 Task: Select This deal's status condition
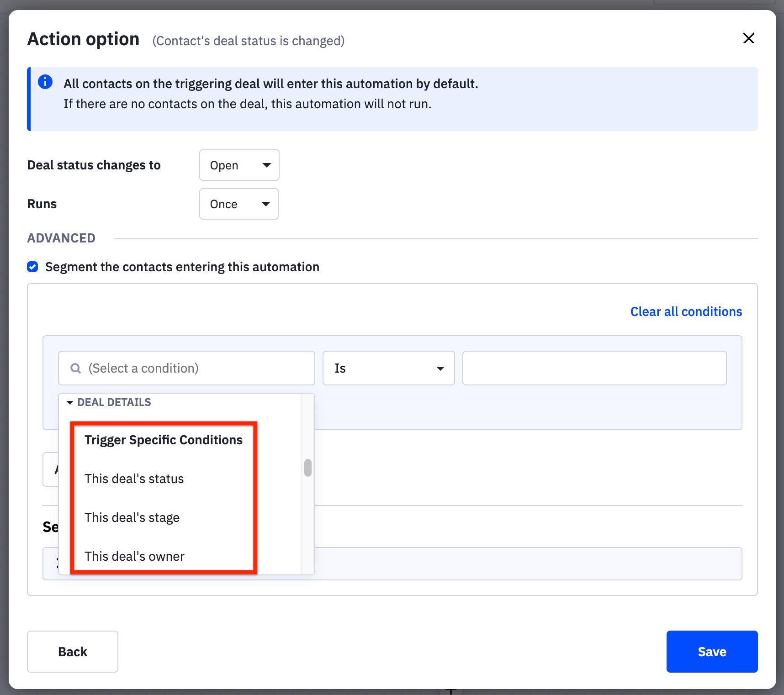[x=134, y=479]
